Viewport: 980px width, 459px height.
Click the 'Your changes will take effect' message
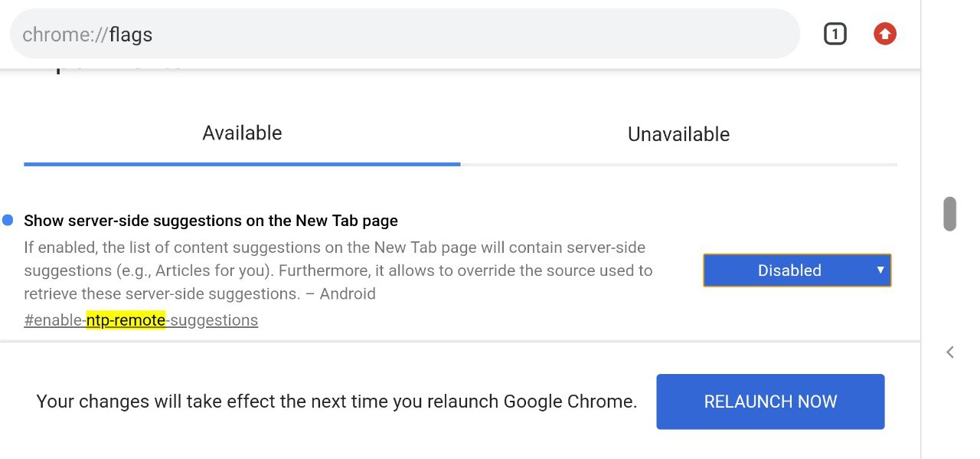(x=337, y=402)
